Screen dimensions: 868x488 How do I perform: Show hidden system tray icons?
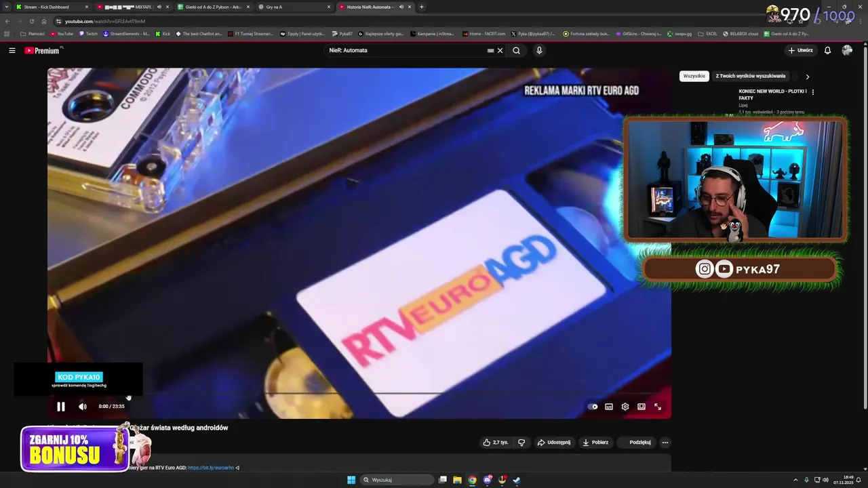tap(797, 480)
